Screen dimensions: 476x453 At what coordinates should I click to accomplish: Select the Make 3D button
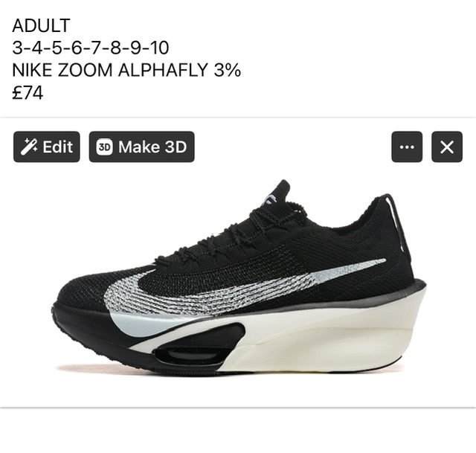[142, 147]
